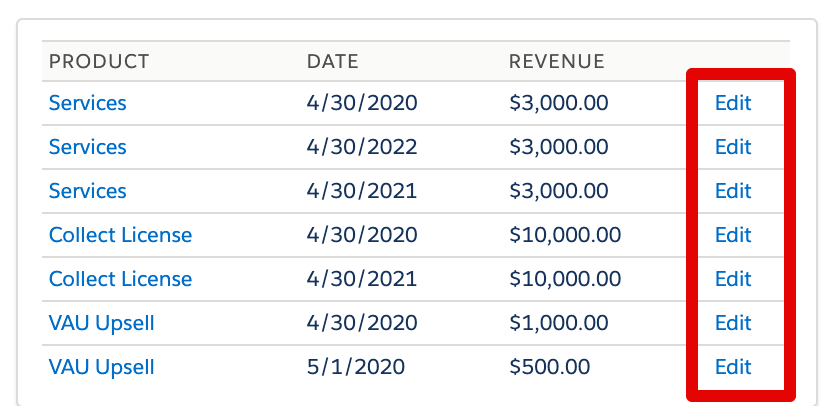Edit the Collect License row dated 4/30/2020
This screenshot has height=406, width=838.
click(733, 235)
